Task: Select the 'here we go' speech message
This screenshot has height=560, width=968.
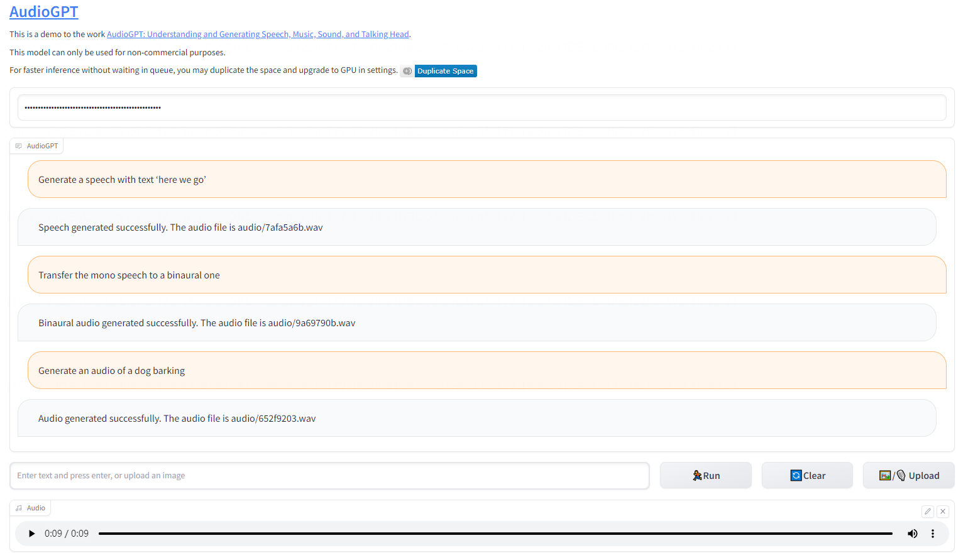Action: (x=487, y=179)
